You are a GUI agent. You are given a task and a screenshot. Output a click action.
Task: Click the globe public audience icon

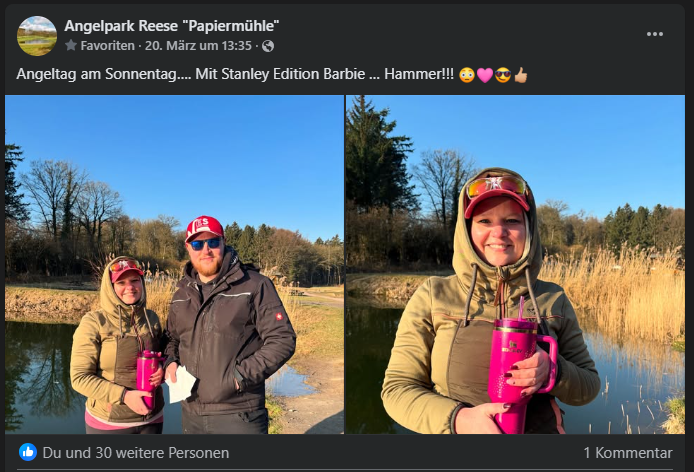[268, 46]
